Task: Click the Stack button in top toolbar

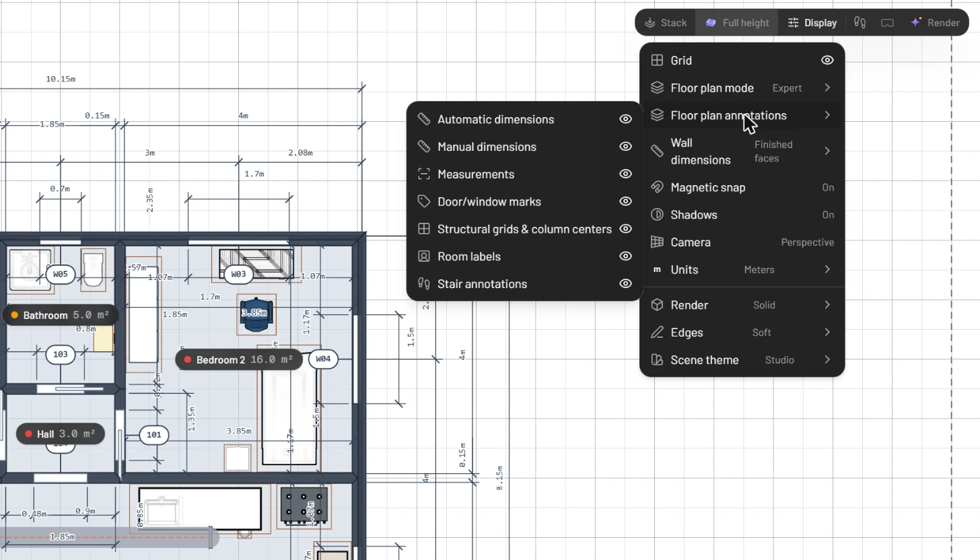Action: point(666,22)
